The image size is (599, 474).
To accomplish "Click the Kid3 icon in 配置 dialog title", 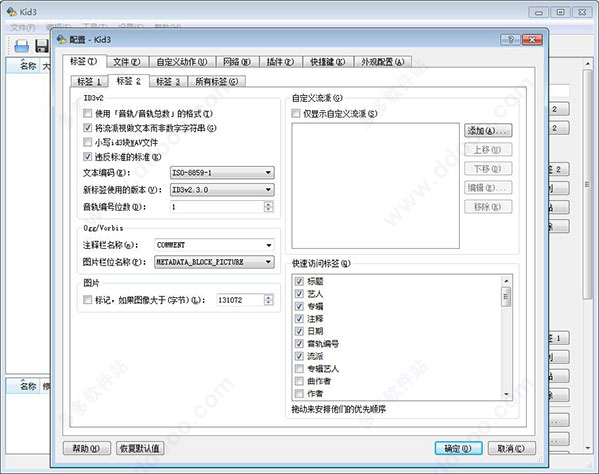I will tap(62, 39).
